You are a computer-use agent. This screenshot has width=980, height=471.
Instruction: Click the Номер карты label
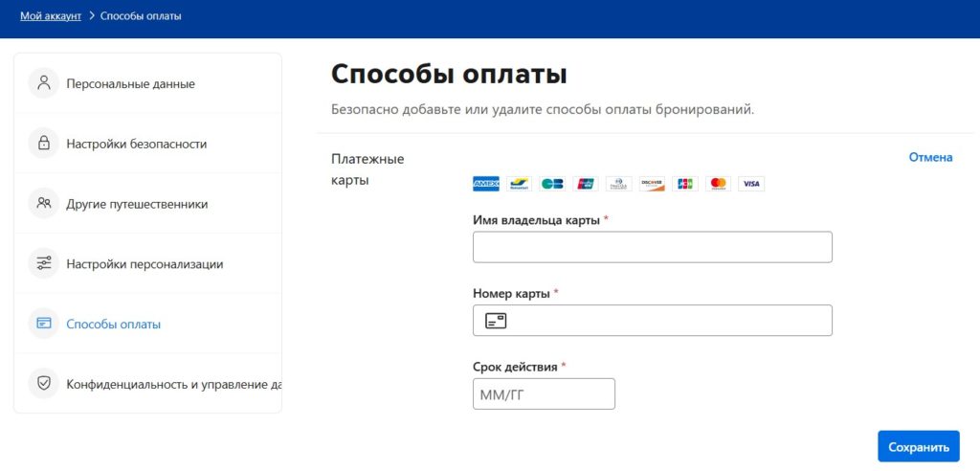pyautogui.click(x=511, y=293)
